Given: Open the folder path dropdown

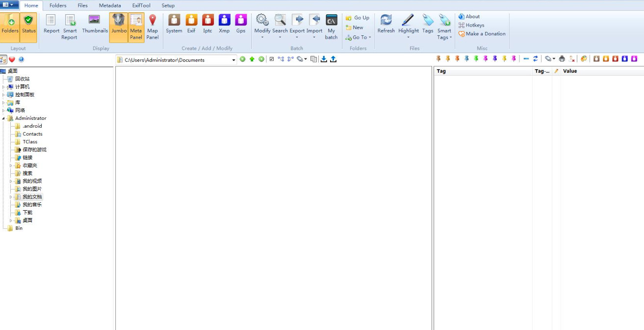Looking at the screenshot, I should coord(233,60).
